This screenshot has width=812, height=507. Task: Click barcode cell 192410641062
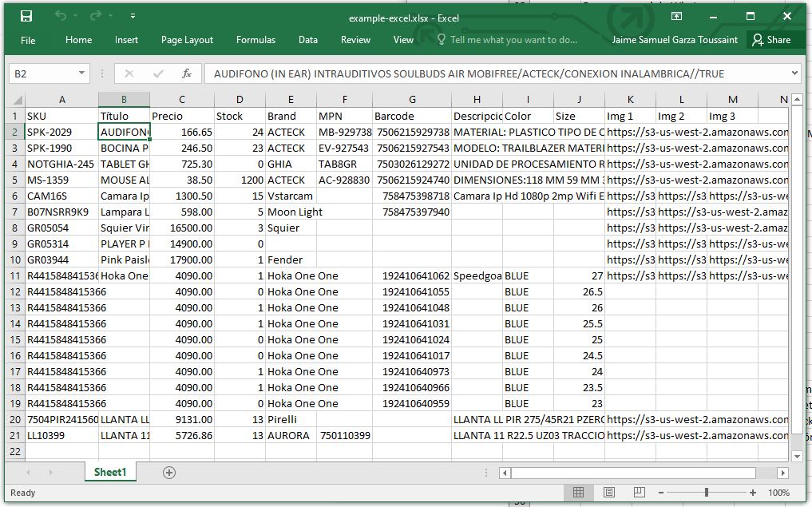(x=412, y=276)
